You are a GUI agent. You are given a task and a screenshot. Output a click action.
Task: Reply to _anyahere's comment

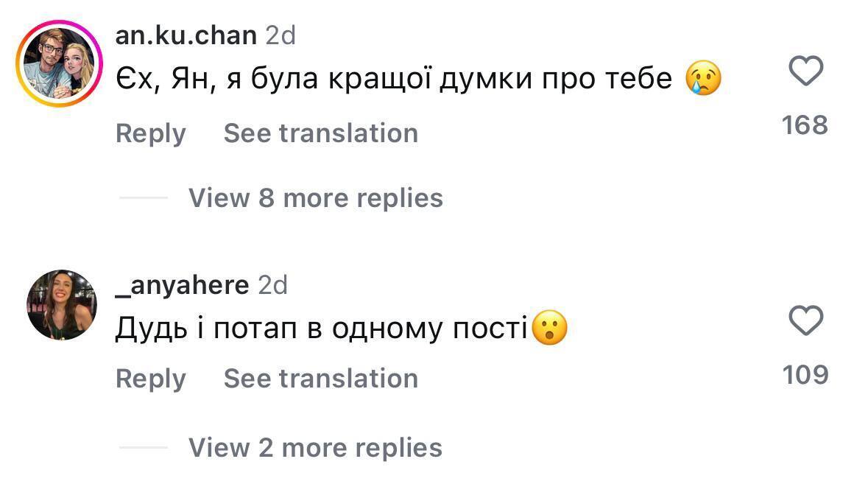[150, 378]
